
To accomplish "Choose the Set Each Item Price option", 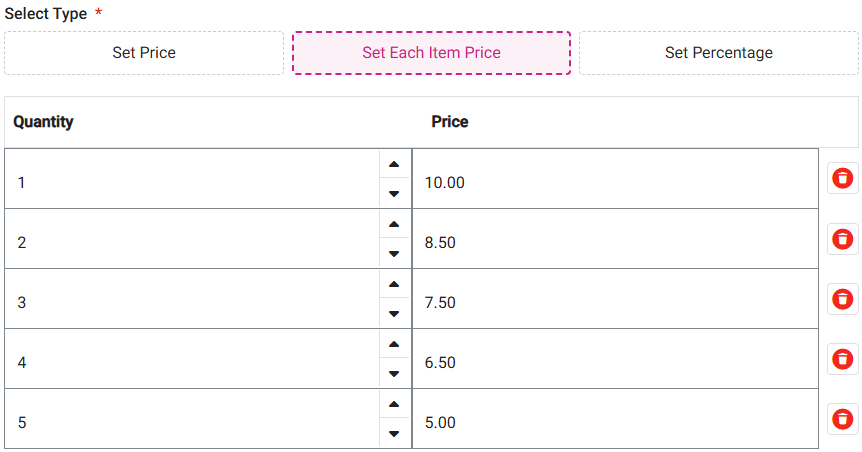I will coord(431,53).
